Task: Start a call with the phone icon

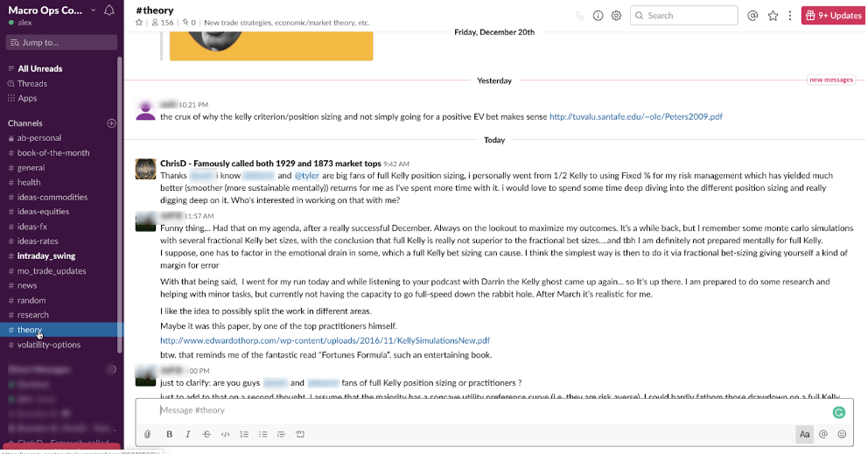Action: click(579, 16)
